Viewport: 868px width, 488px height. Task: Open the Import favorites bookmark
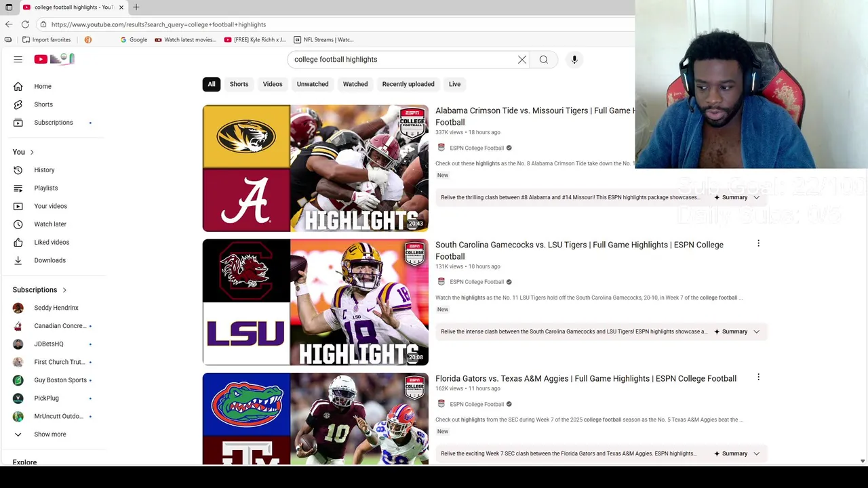coord(47,40)
